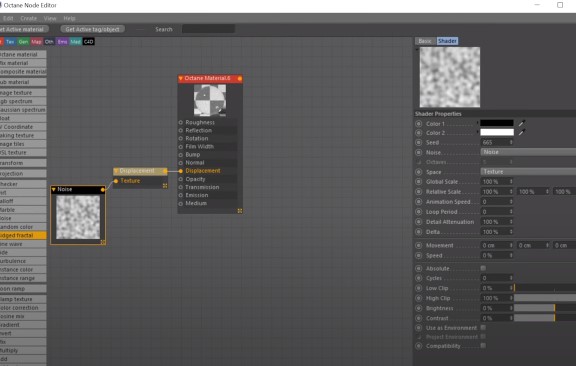Click the Noise node resize corner icon
Viewport: 576px width, 366px height.
tap(103, 242)
